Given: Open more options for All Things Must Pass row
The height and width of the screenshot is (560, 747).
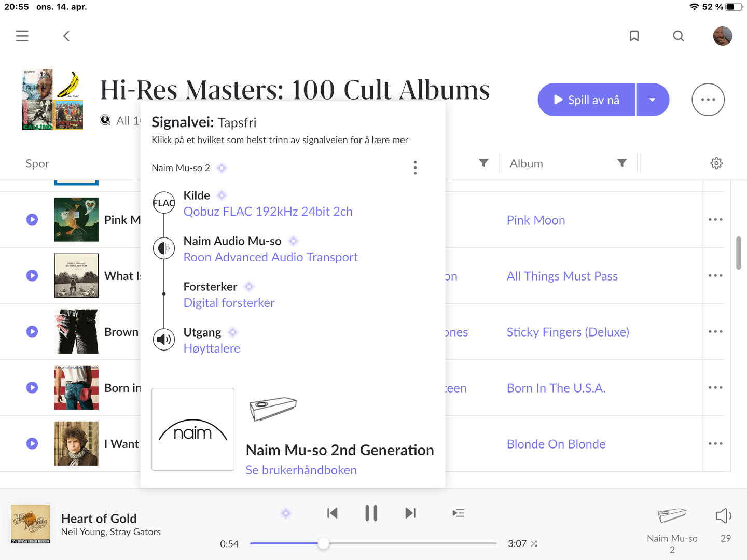Looking at the screenshot, I should click(715, 275).
